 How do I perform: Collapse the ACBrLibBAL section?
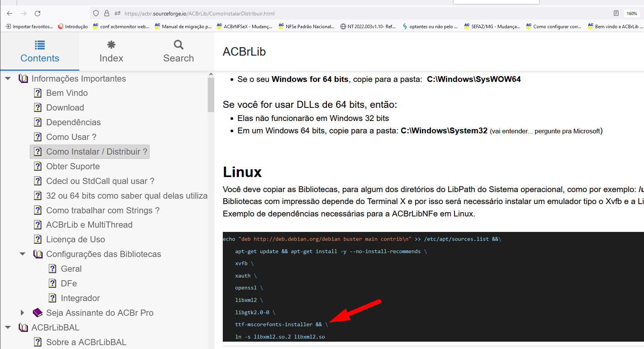(8, 327)
